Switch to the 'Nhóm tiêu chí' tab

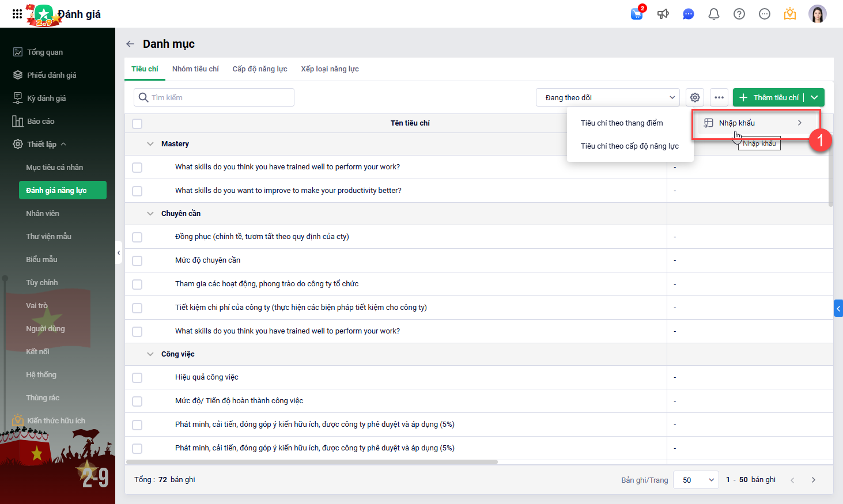[x=195, y=69]
